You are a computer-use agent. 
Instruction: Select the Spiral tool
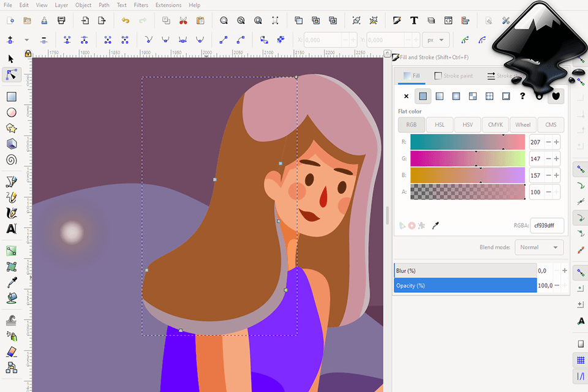[x=11, y=160]
